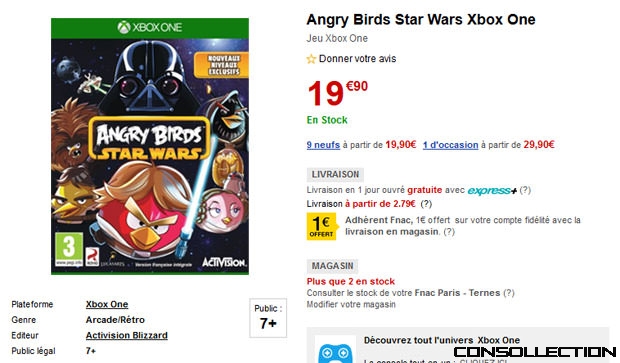Click the yellow 1€ offert badge
The width and height of the screenshot is (620, 363).
point(322,226)
